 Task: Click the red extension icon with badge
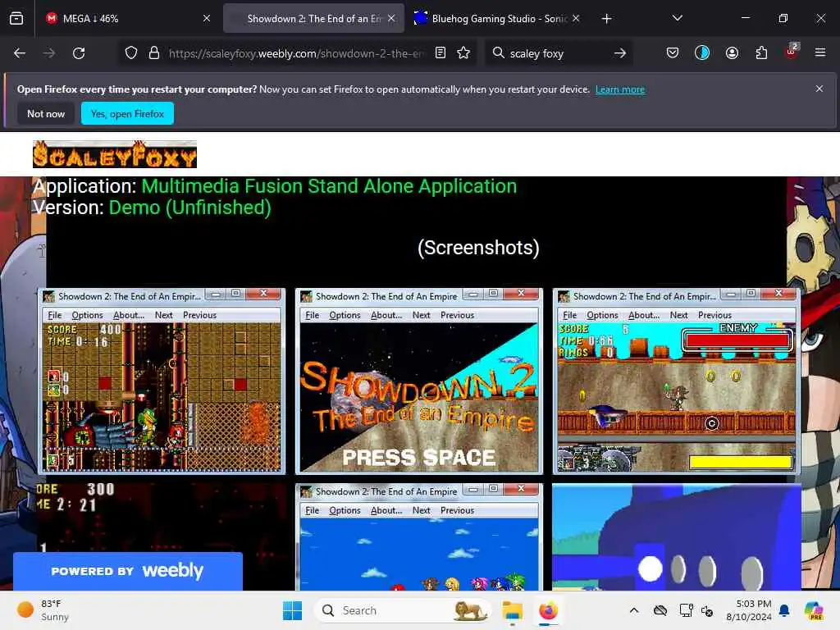(792, 52)
